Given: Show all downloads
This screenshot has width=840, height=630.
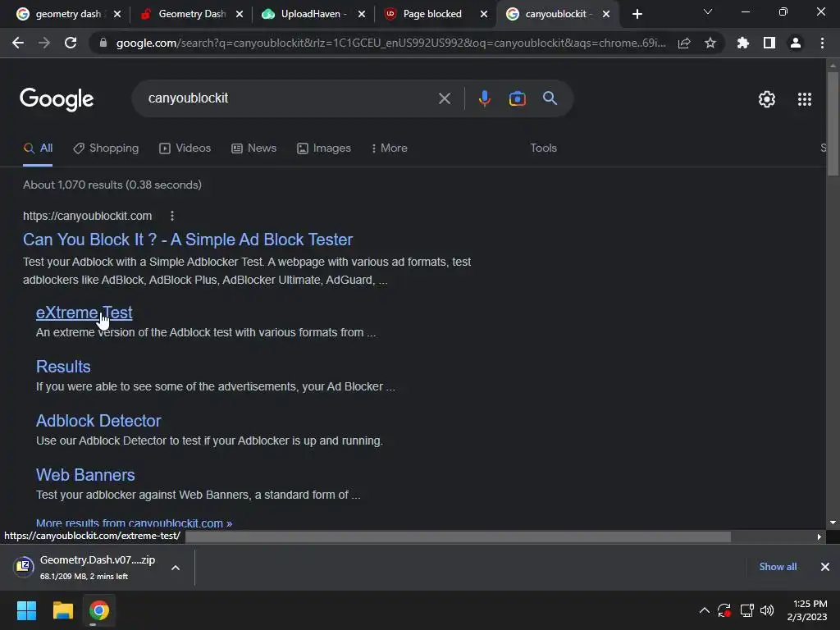Looking at the screenshot, I should click(x=778, y=567).
